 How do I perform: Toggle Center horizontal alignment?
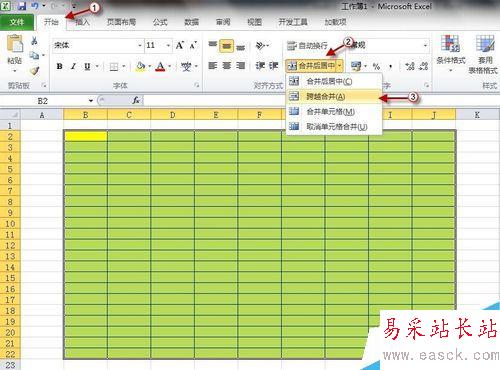pyautogui.click(x=226, y=66)
